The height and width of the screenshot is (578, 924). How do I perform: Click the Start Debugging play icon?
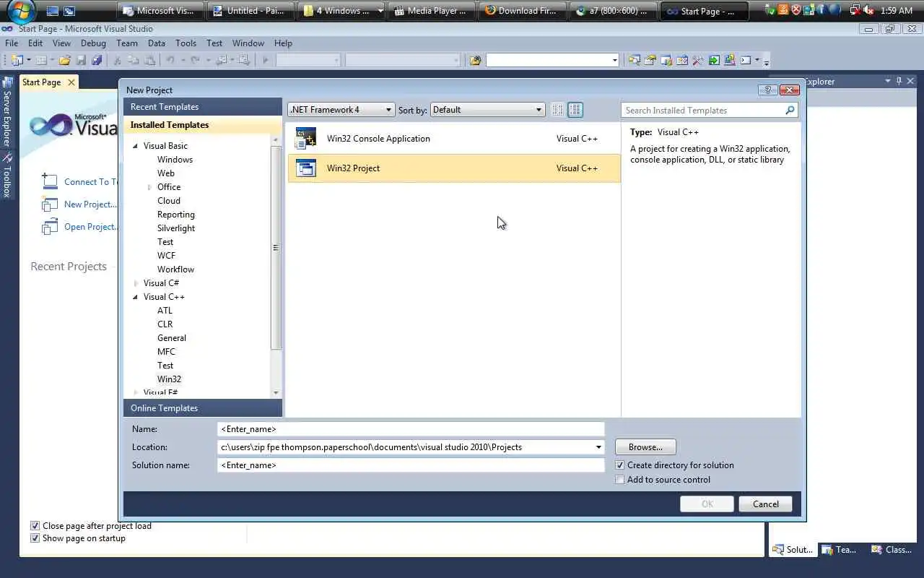pyautogui.click(x=266, y=61)
